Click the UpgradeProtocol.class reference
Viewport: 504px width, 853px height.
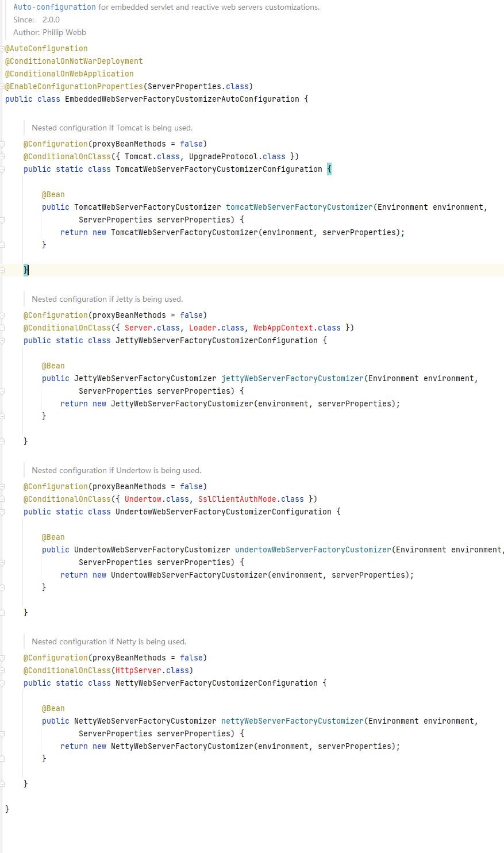(237, 157)
